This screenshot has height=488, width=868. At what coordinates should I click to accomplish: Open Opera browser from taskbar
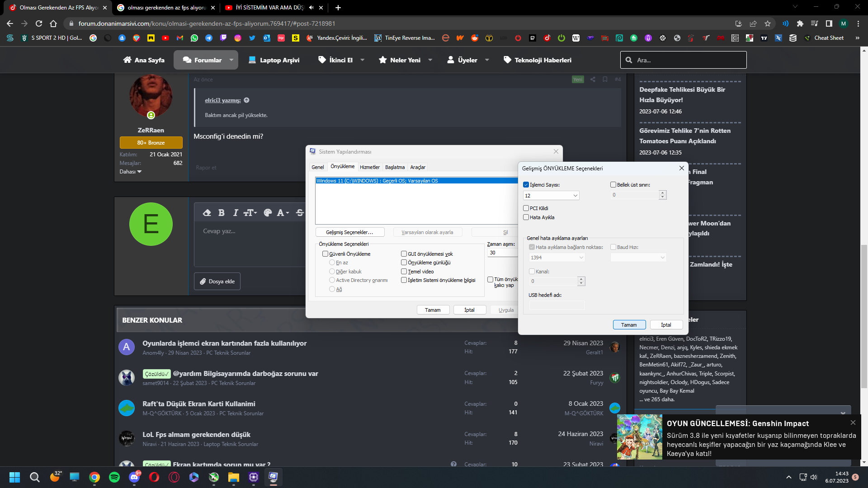click(154, 477)
